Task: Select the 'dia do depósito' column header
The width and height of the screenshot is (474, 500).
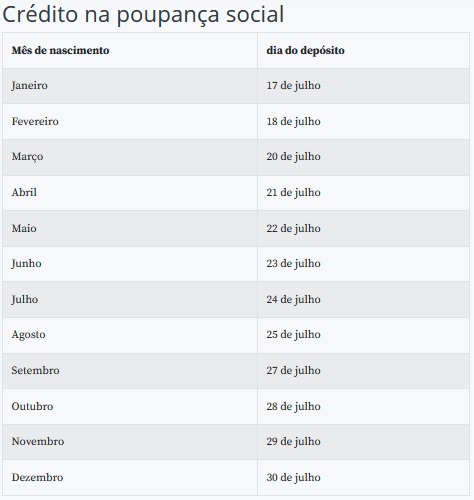Action: [363, 50]
